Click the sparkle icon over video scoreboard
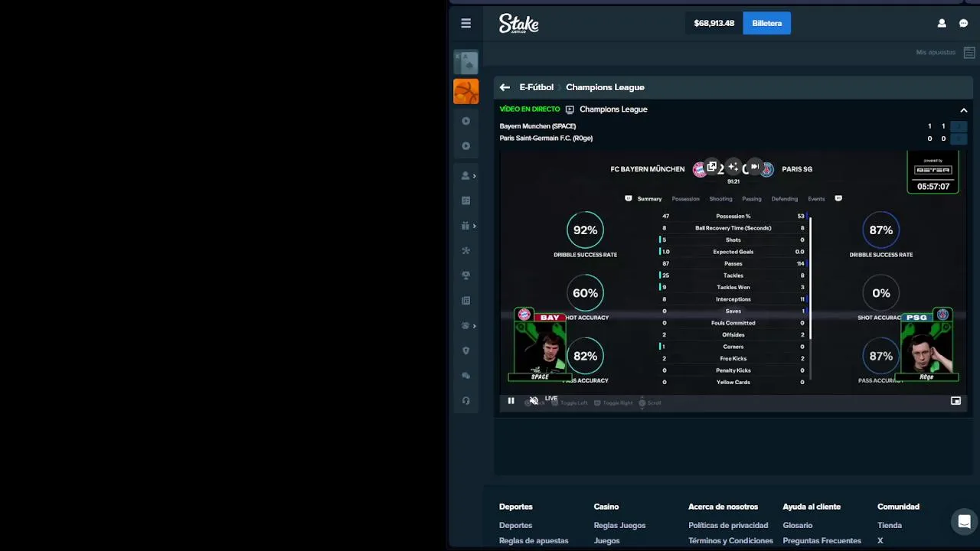 coord(733,167)
